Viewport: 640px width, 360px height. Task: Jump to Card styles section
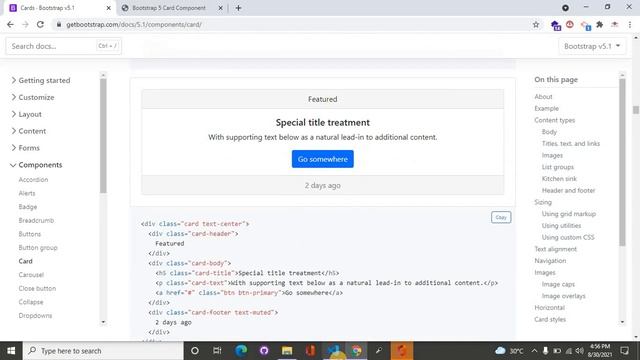(550, 319)
